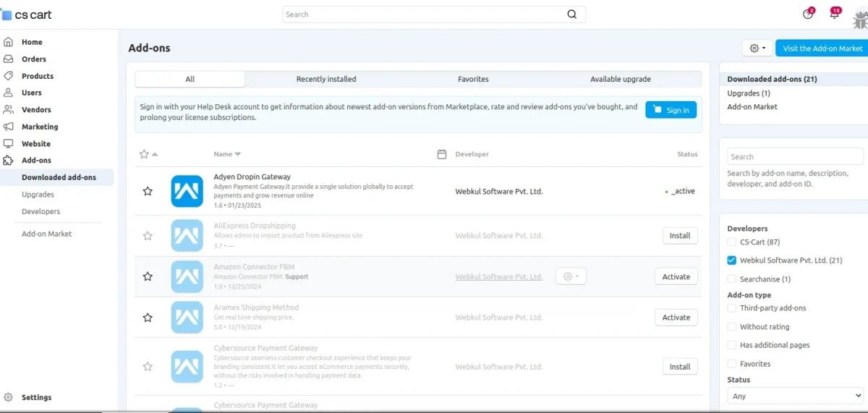Open the help notifications icon with badge 2
Screen dimensions: 868x413
click(808, 14)
